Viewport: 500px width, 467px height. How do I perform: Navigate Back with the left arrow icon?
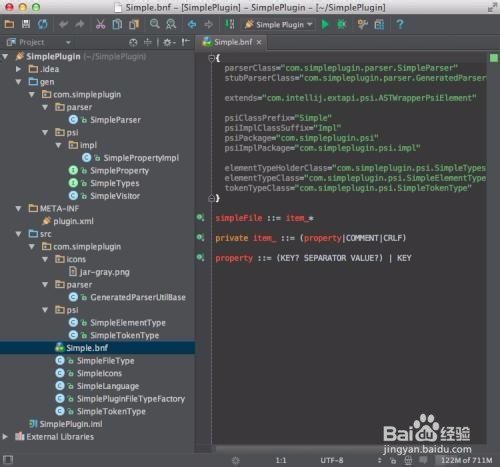pos(192,24)
